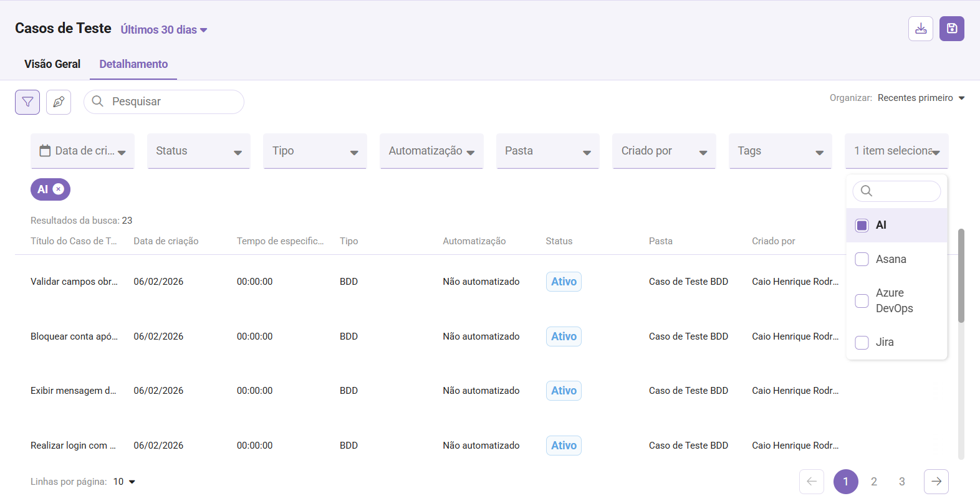Expand the Últimos 30 dias period selector
Image resolution: width=980 pixels, height=501 pixels.
pos(163,30)
